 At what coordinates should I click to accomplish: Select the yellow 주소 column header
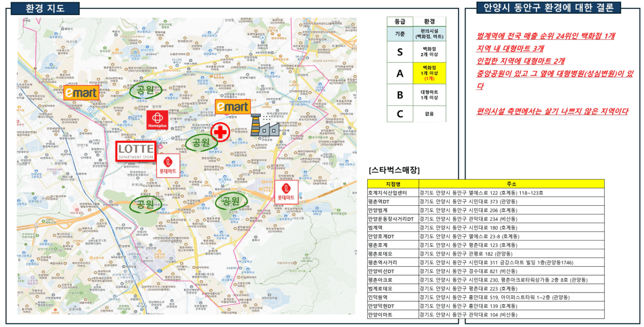[511, 184]
